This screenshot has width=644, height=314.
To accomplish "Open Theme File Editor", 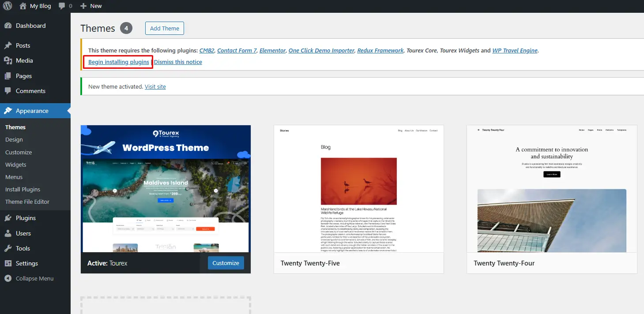I will (27, 202).
